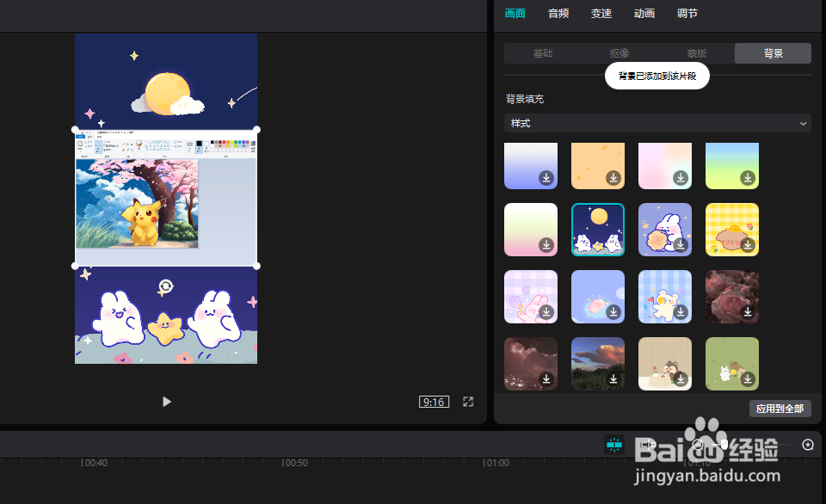826x504 pixels.
Task: Click the top-left resize handle of clip
Action: pyautogui.click(x=75, y=130)
